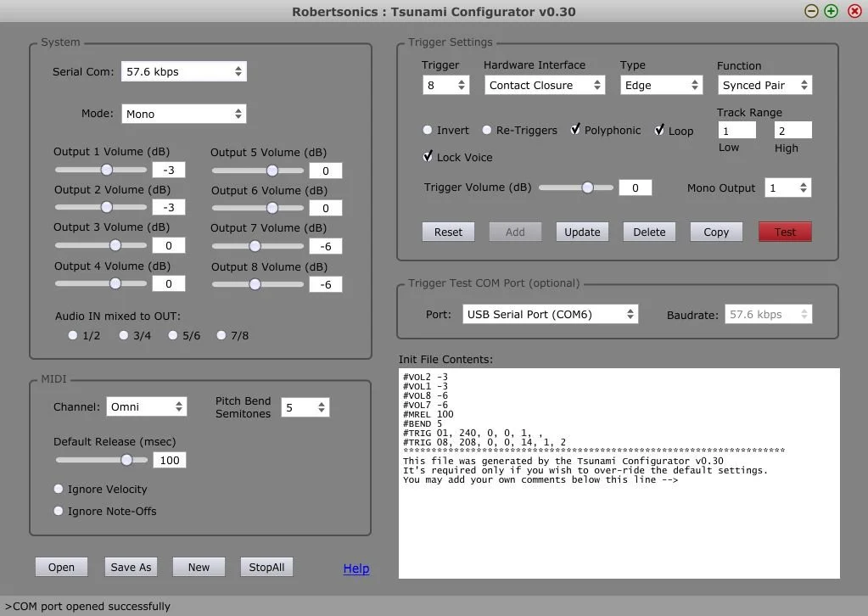868x616 pixels.
Task: Click the Update trigger button
Action: tap(582, 232)
